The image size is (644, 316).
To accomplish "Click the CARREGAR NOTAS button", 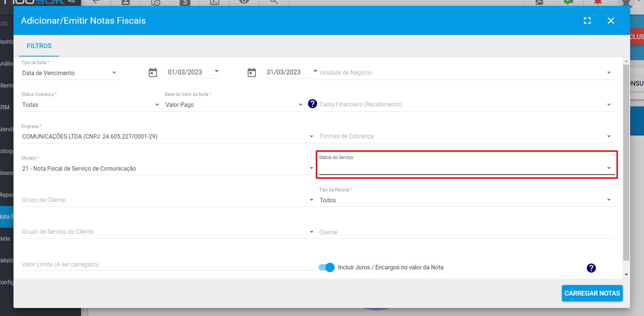I will [592, 293].
